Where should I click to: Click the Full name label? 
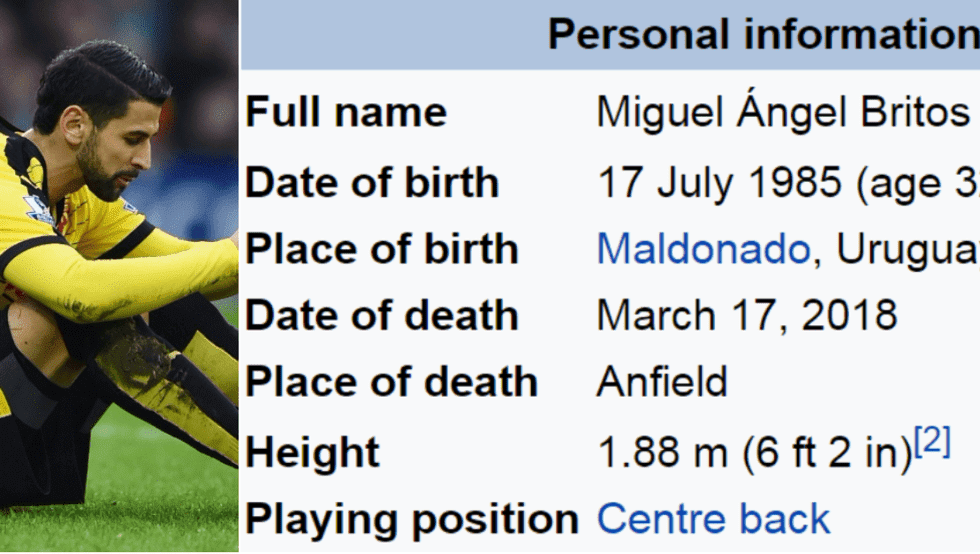click(x=346, y=113)
